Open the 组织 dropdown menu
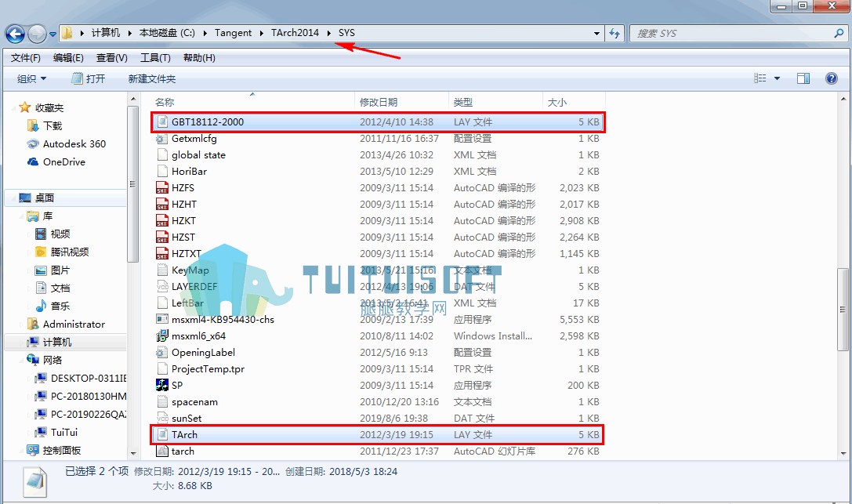The image size is (852, 504). coord(31,78)
